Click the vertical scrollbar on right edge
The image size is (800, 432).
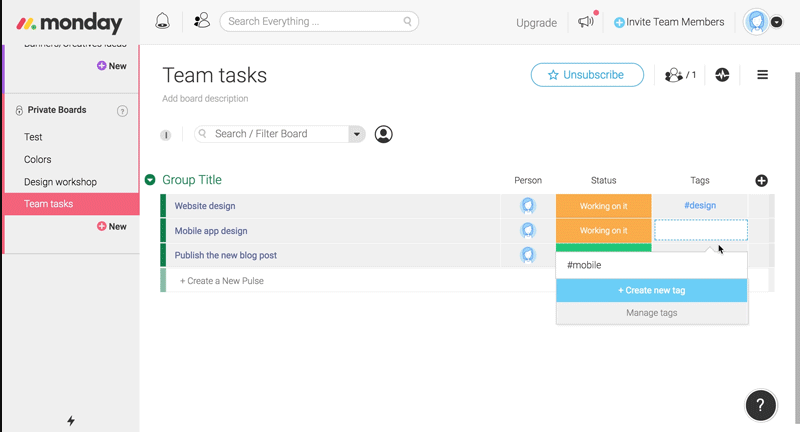(797, 247)
